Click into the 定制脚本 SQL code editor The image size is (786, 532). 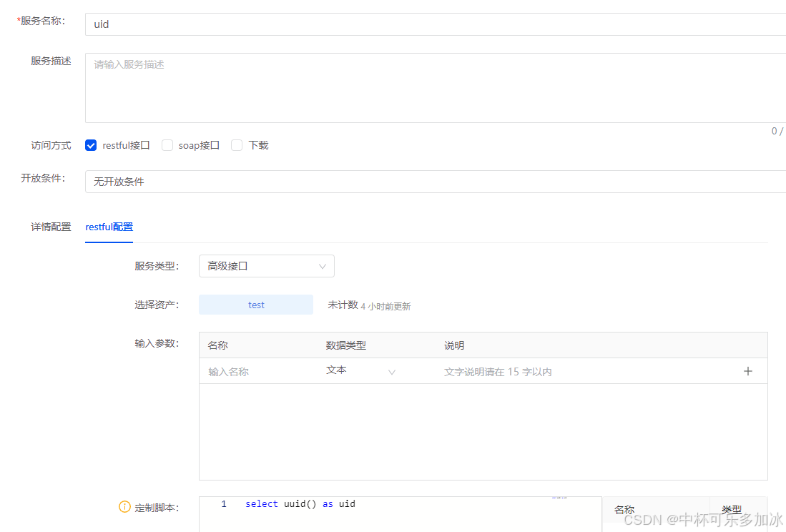401,513
